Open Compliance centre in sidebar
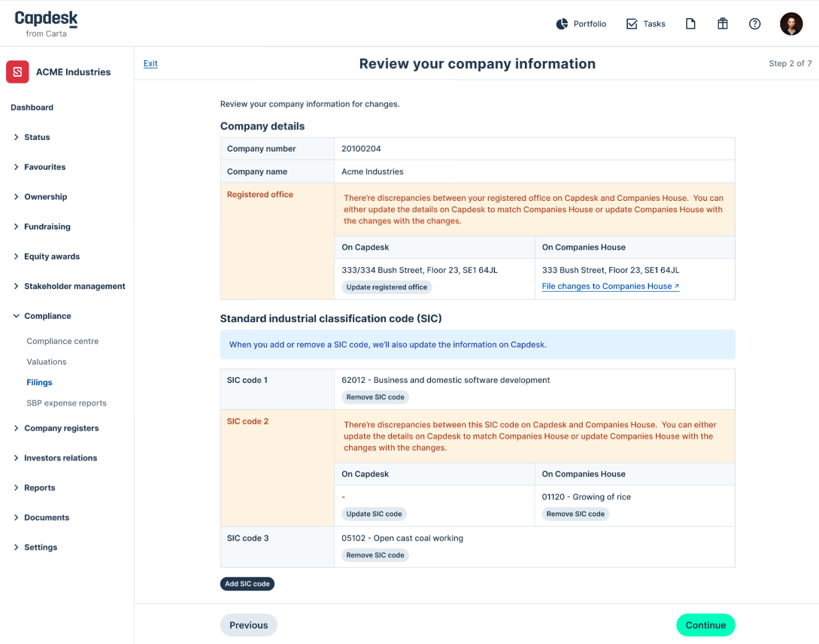 (62, 342)
